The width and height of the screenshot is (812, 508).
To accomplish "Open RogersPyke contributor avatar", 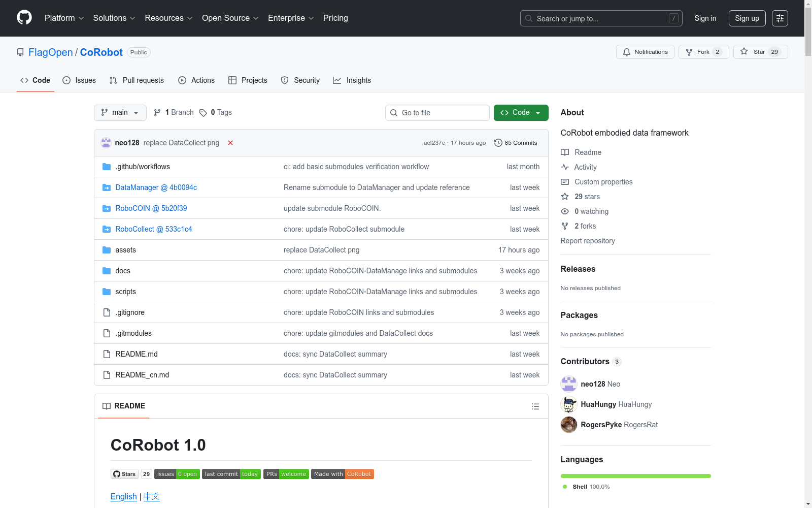I will click(x=569, y=425).
